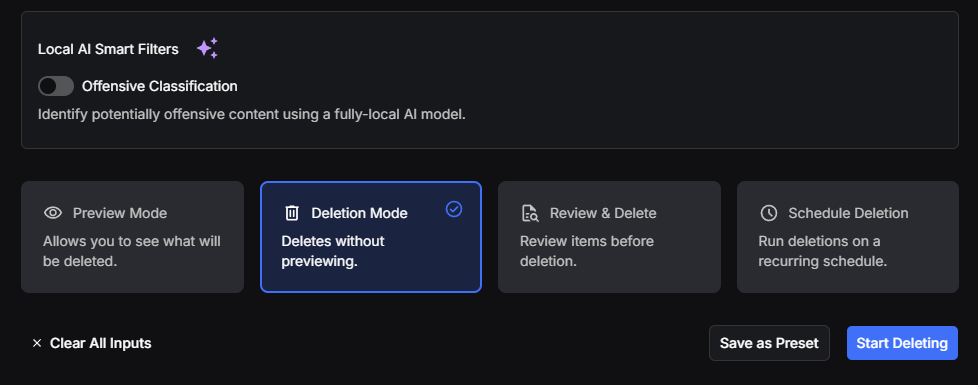Click the blue checkmark on Deletion Mode card

[454, 210]
